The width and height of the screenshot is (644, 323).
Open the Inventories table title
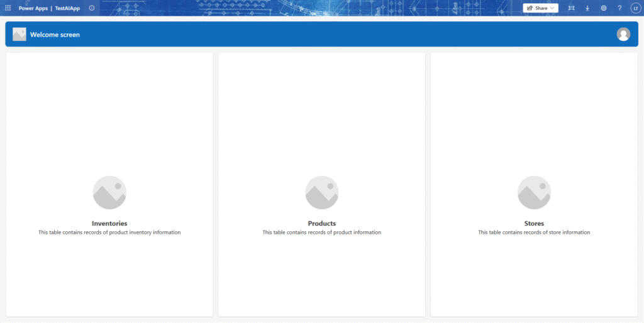[x=109, y=223]
